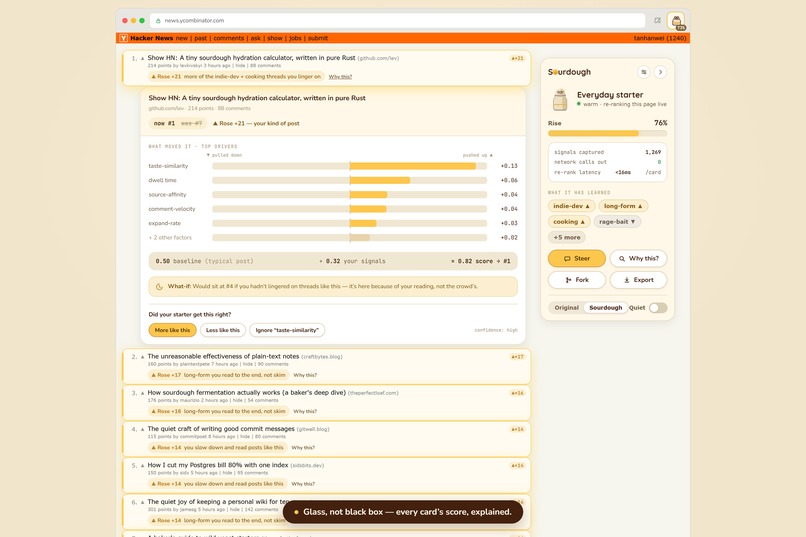Upvote the sourdough fermentation deep dive post
The height and width of the screenshot is (537, 806).
click(142, 393)
